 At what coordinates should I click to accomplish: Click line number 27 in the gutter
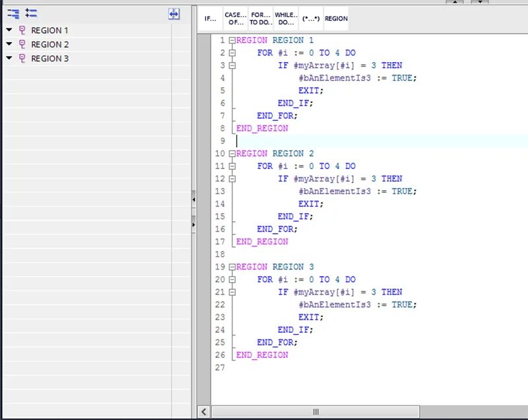(x=220, y=368)
